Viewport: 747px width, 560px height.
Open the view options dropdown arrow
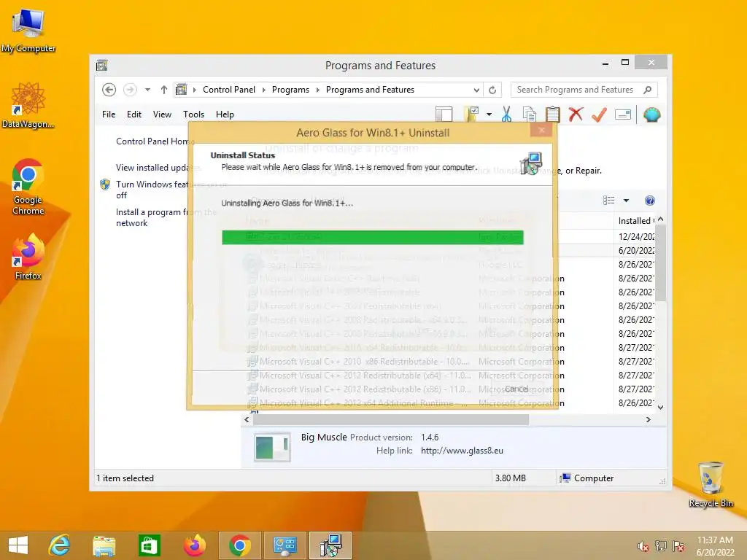pyautogui.click(x=626, y=201)
